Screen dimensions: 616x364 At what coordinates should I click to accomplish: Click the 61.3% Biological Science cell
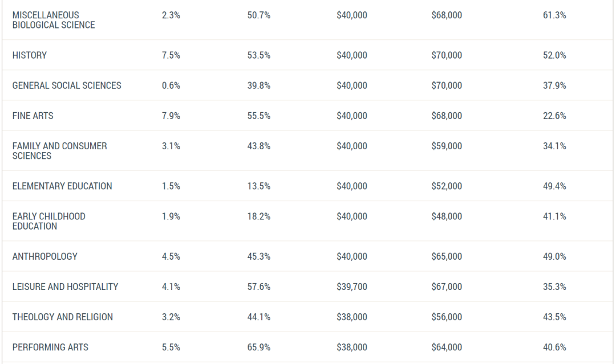[x=555, y=15]
